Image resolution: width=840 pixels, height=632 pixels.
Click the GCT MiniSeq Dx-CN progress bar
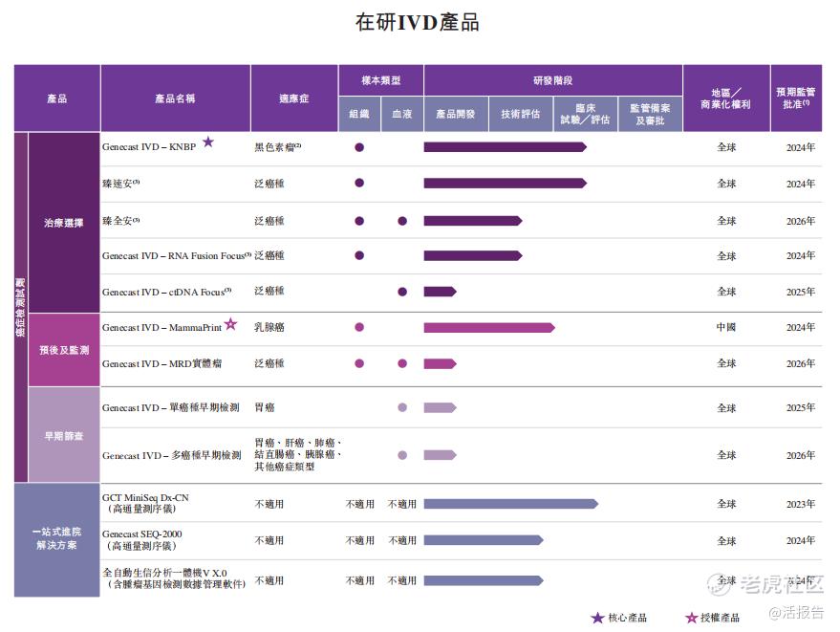511,504
